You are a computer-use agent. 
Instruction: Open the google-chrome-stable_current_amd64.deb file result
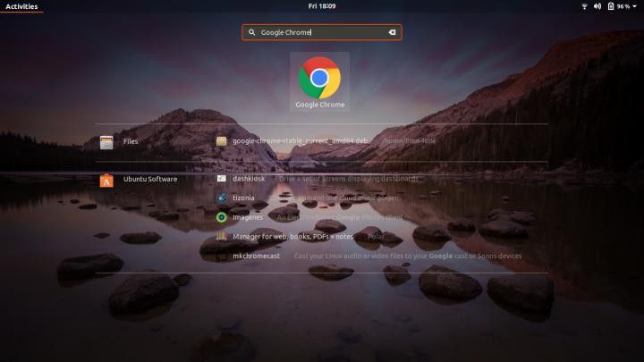(300, 141)
